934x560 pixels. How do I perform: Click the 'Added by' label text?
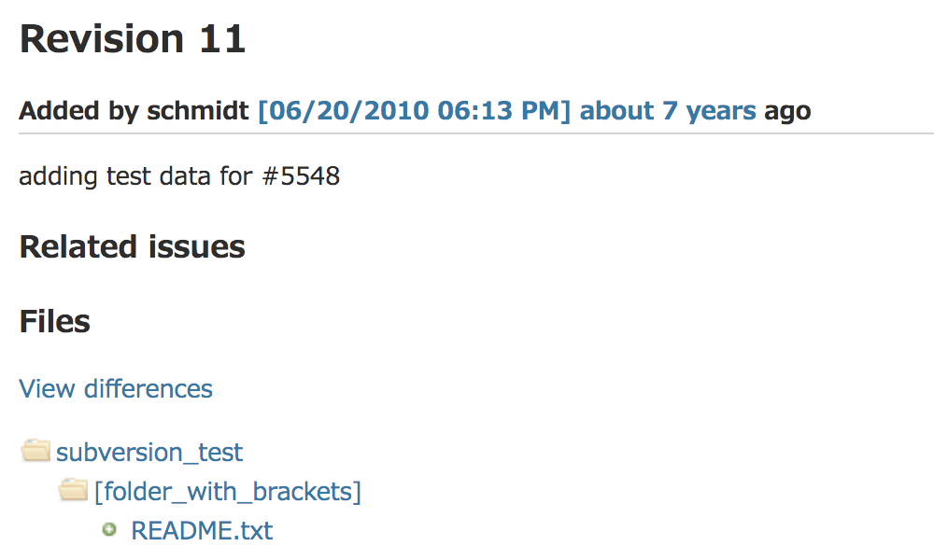(78, 111)
